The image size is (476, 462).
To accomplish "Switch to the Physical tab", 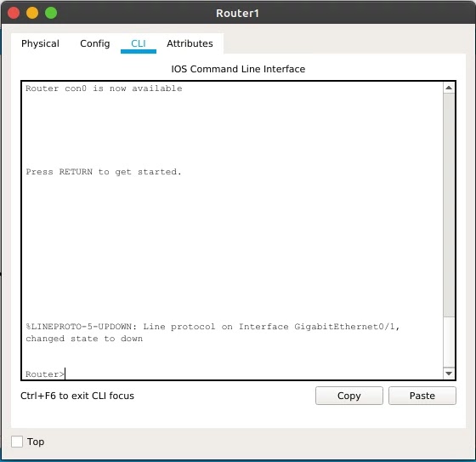I will tap(40, 43).
